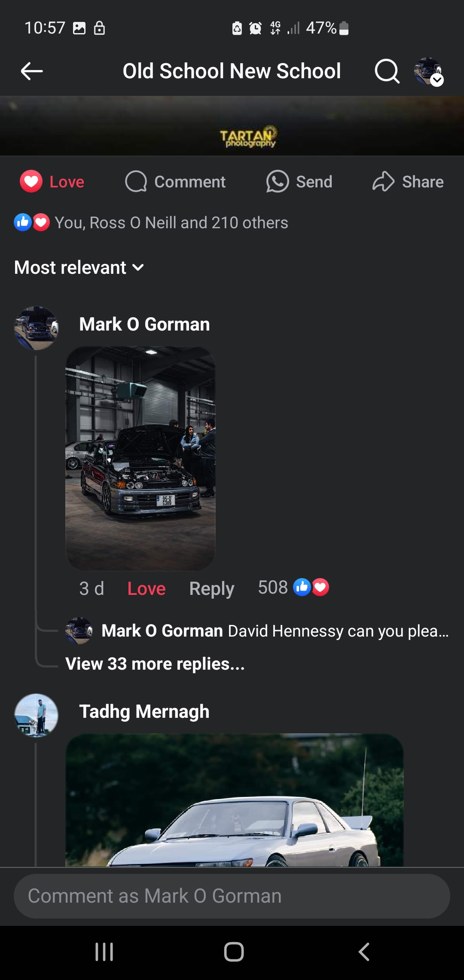The width and height of the screenshot is (464, 980).
Task: Expand View 33 more replies
Action: click(x=155, y=664)
